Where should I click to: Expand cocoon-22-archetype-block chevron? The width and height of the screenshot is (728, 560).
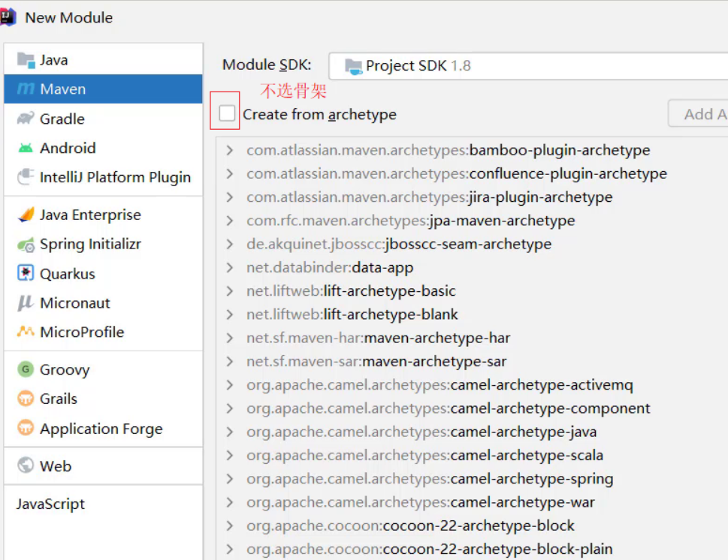point(229,525)
